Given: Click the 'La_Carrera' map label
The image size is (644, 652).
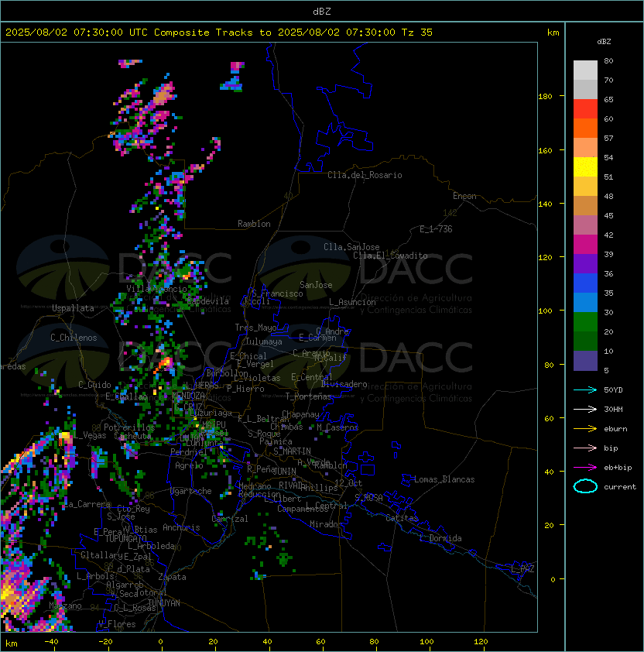Looking at the screenshot, I should click(87, 504).
